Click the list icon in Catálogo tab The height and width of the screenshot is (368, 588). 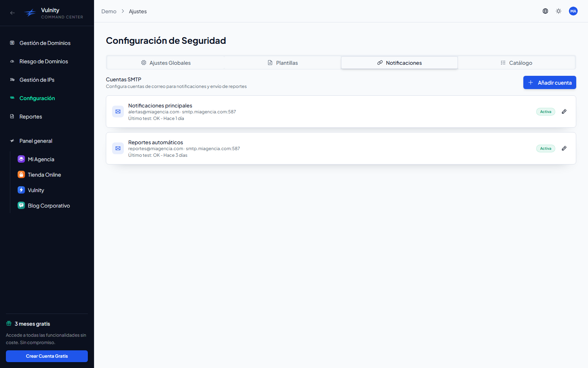(x=503, y=63)
